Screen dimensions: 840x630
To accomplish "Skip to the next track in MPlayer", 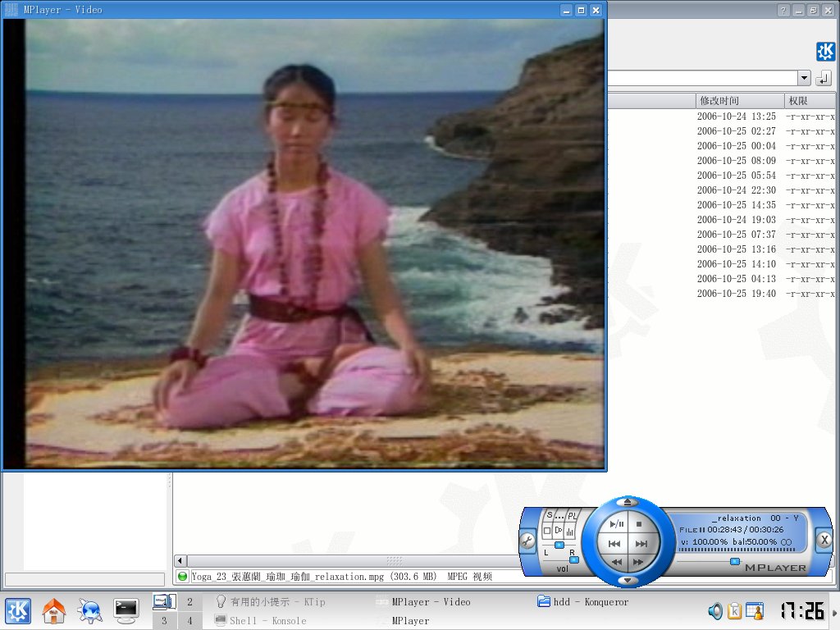I will (x=641, y=544).
